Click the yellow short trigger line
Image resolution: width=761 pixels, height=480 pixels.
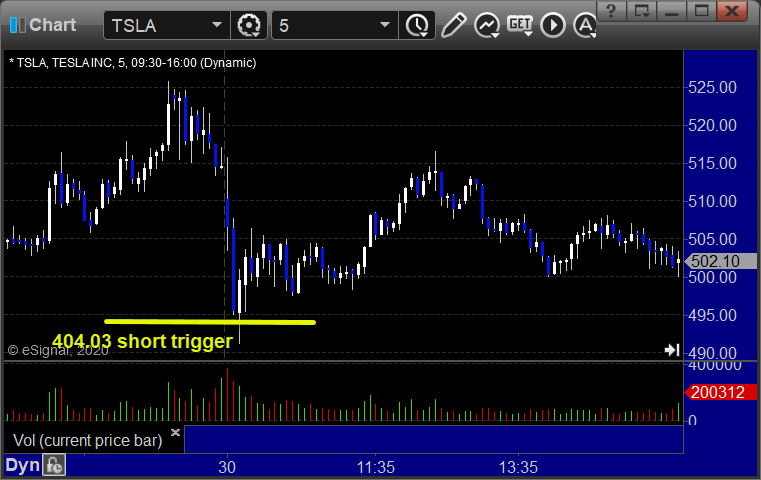click(210, 322)
